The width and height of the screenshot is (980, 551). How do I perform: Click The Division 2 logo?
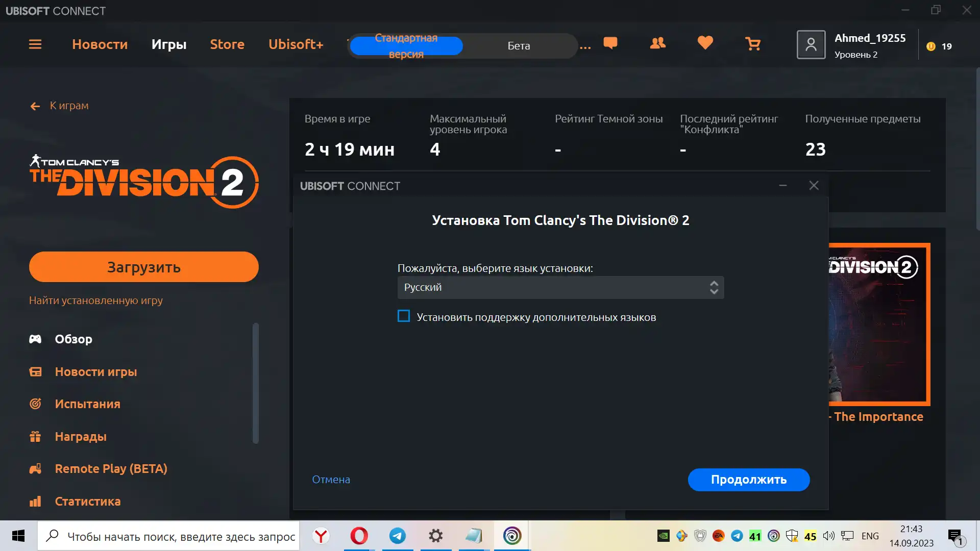click(144, 182)
